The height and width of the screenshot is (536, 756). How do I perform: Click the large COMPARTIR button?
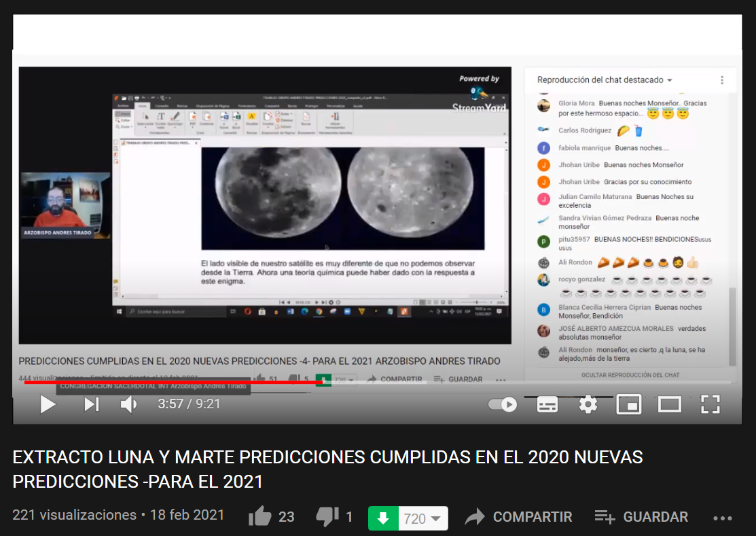coord(519,517)
